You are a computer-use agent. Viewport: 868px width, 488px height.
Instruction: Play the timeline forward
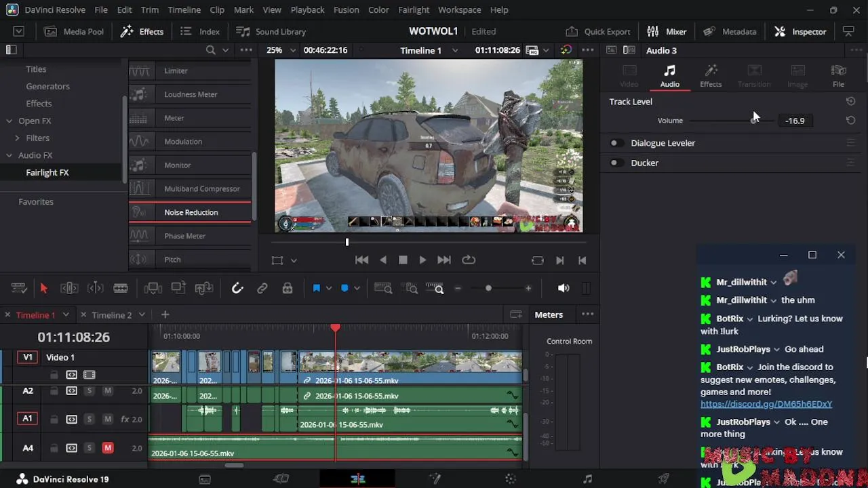(422, 260)
